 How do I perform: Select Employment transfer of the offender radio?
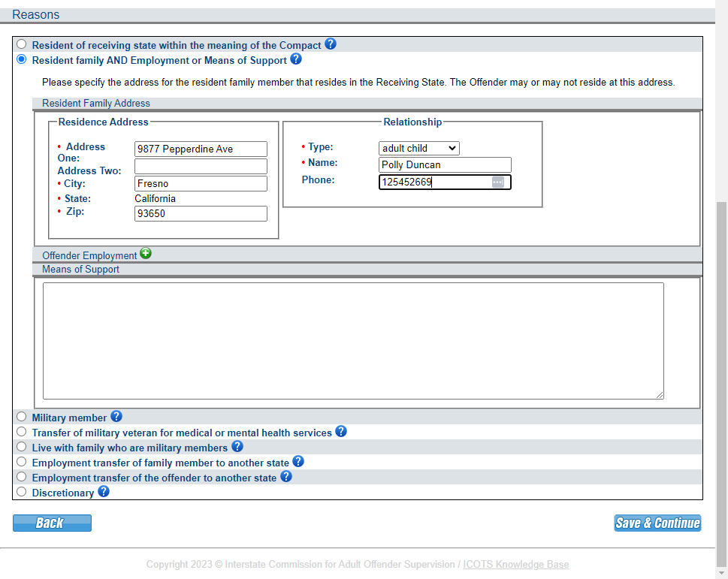(21, 476)
